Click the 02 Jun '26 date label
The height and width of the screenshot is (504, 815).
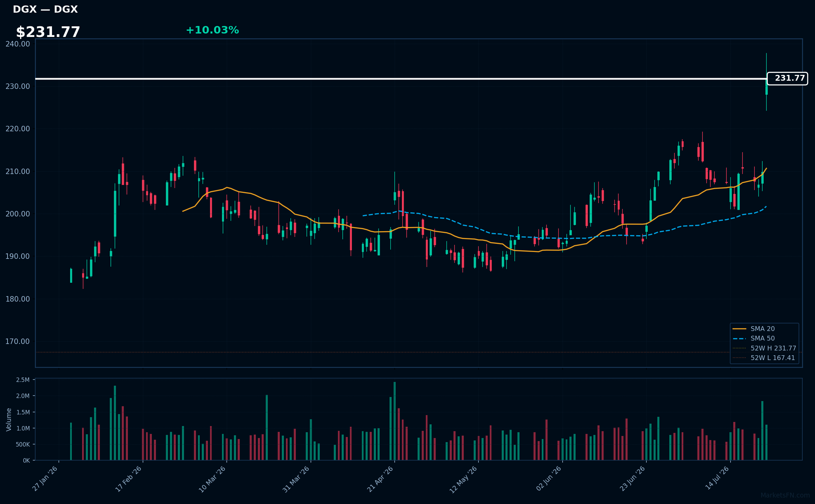click(549, 479)
